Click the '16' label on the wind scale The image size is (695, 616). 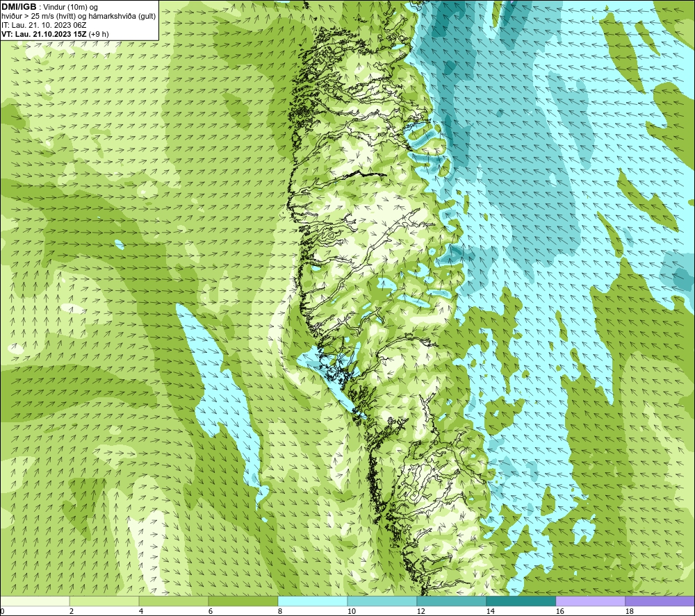[x=559, y=612]
